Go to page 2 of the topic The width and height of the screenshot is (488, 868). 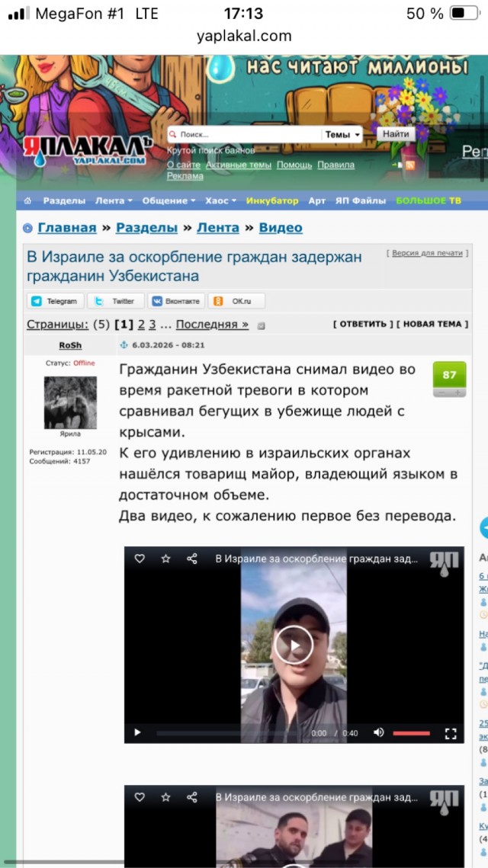141,325
